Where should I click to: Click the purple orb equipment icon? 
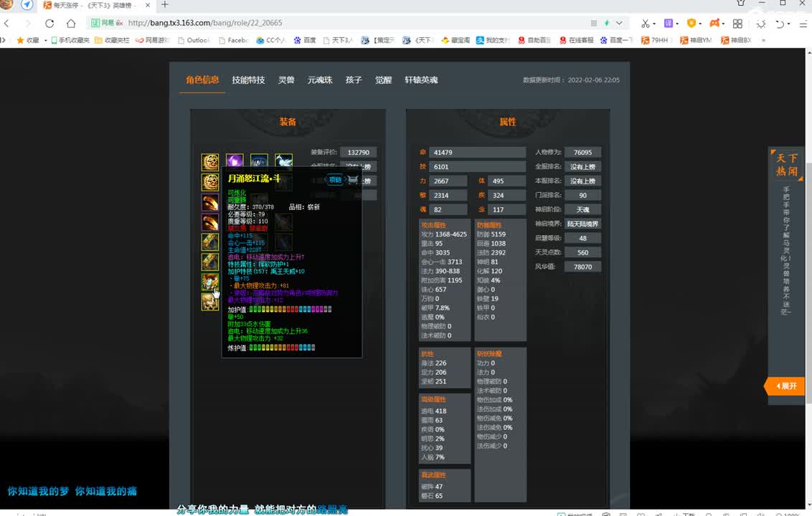pyautogui.click(x=235, y=162)
